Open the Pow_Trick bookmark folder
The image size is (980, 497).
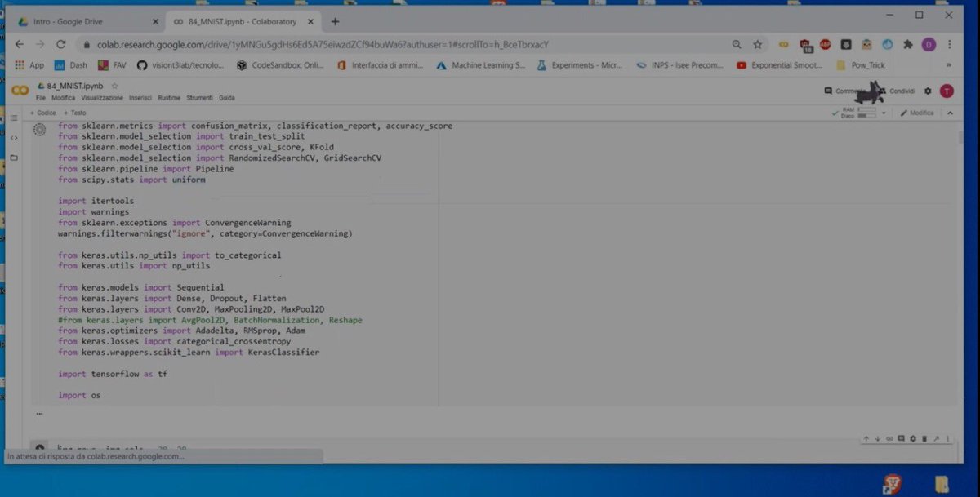coord(860,65)
